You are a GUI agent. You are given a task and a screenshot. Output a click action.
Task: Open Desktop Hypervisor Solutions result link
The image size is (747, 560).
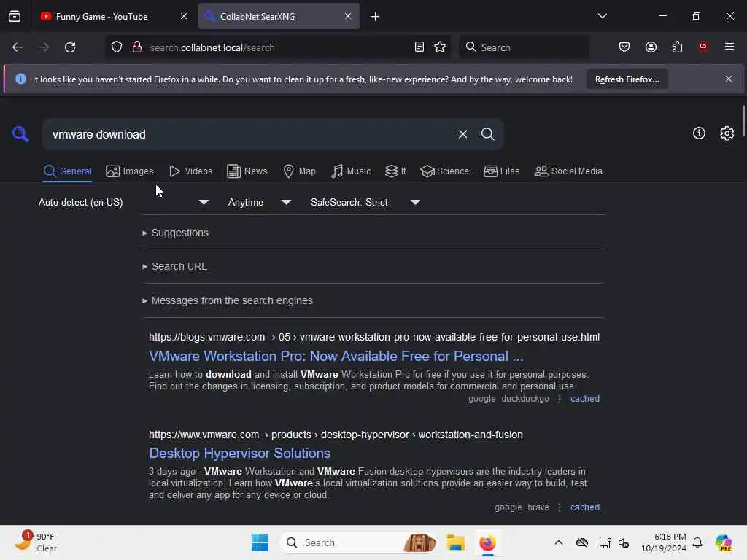[239, 454]
